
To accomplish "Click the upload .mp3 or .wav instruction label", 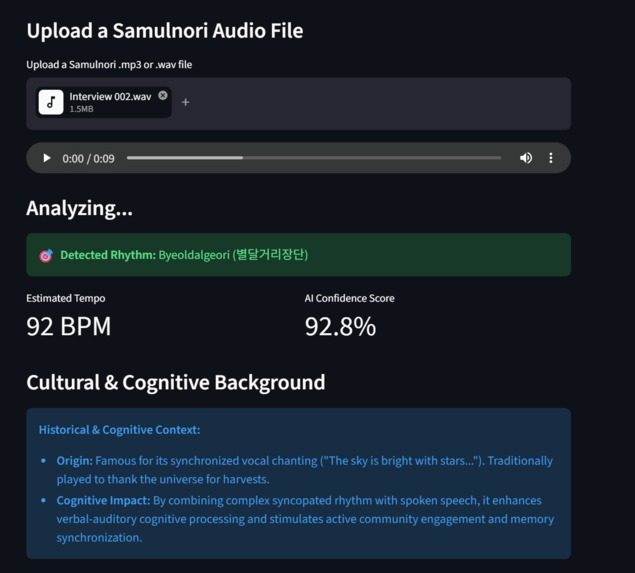I will (x=109, y=65).
